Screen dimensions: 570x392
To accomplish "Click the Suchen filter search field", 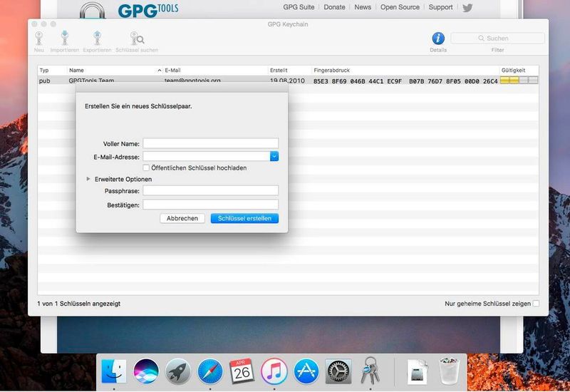I will pos(497,38).
